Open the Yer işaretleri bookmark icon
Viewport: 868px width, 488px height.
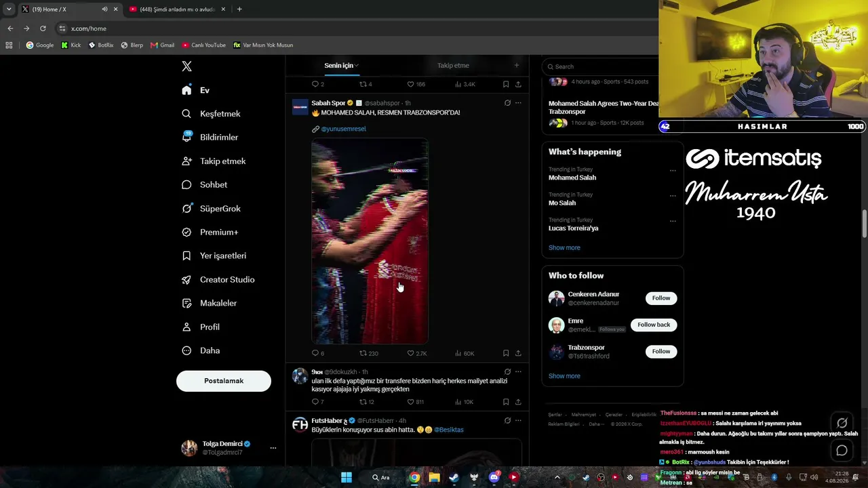(x=186, y=256)
